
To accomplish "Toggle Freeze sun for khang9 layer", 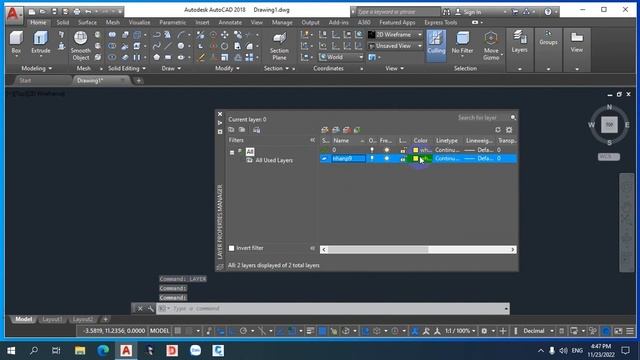I will pos(386,158).
